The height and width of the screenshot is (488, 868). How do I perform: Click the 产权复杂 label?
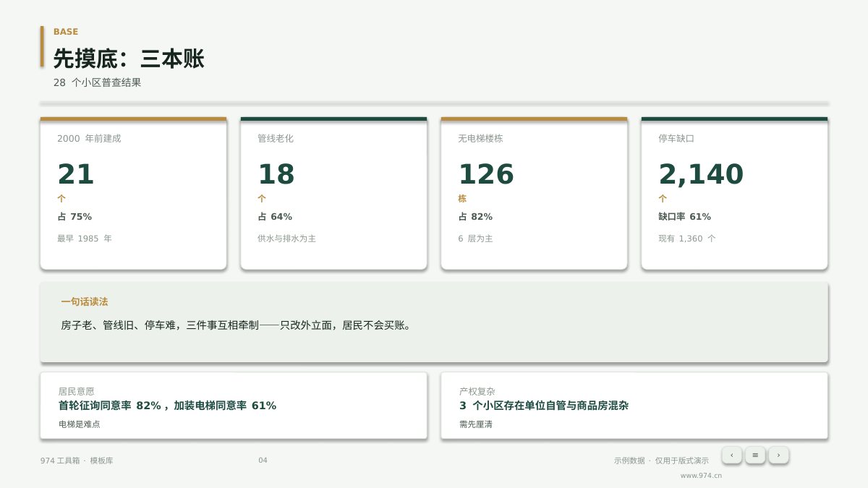[477, 391]
